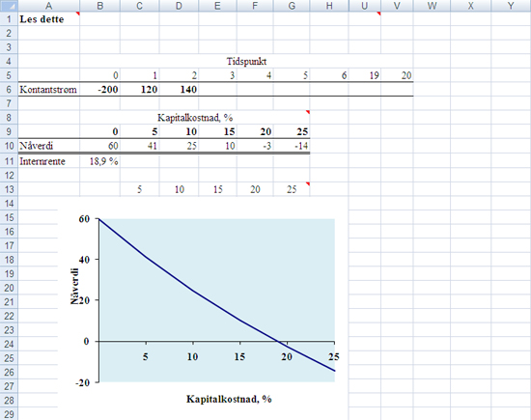
Task: Click the red comment marker in cell A1
Action: (78, 14)
